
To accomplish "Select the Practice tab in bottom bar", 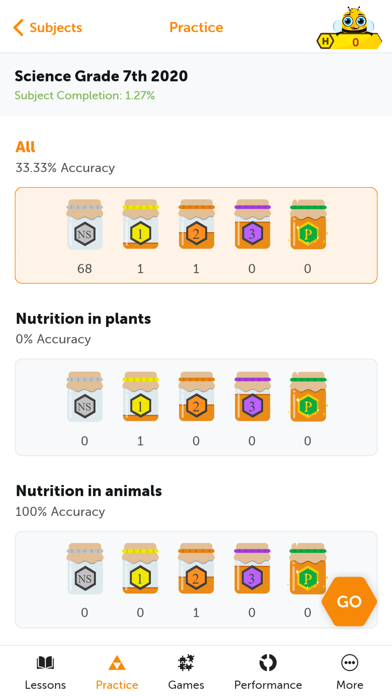I will [x=117, y=672].
